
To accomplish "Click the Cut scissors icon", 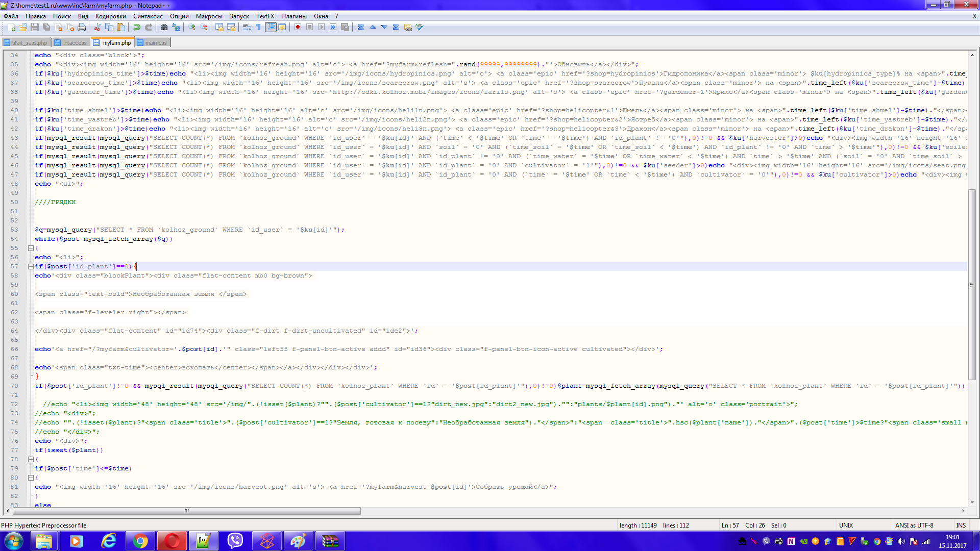I will pyautogui.click(x=97, y=27).
